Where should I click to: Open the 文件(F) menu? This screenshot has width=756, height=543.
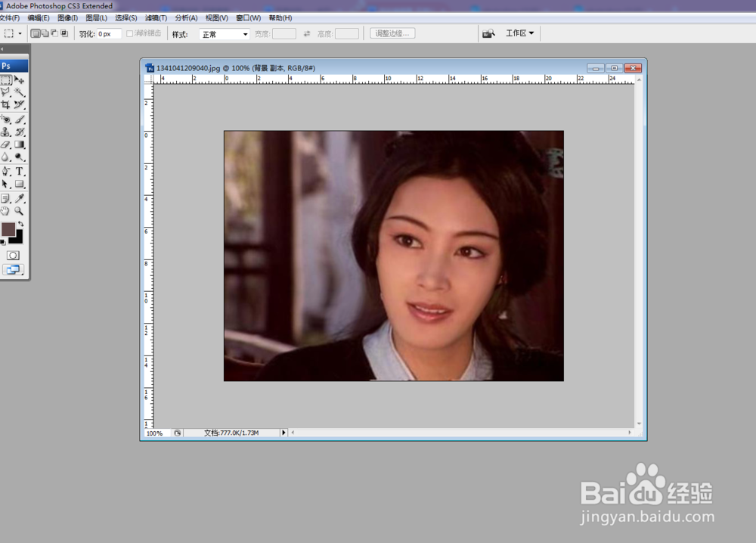coord(10,18)
